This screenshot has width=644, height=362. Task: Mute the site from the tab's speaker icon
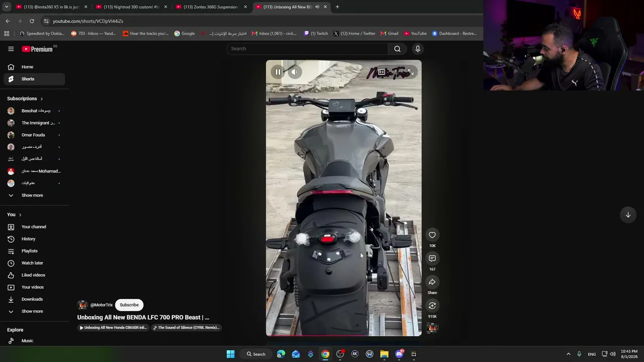tap(317, 7)
